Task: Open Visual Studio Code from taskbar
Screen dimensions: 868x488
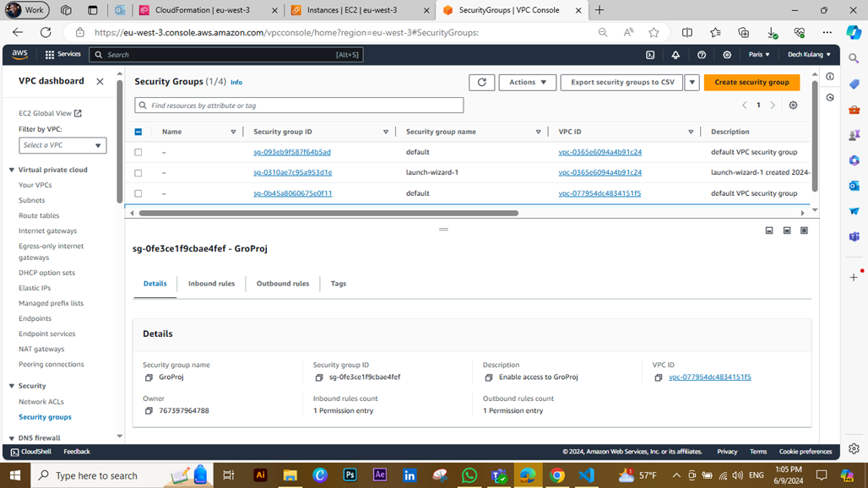Action: [x=587, y=475]
